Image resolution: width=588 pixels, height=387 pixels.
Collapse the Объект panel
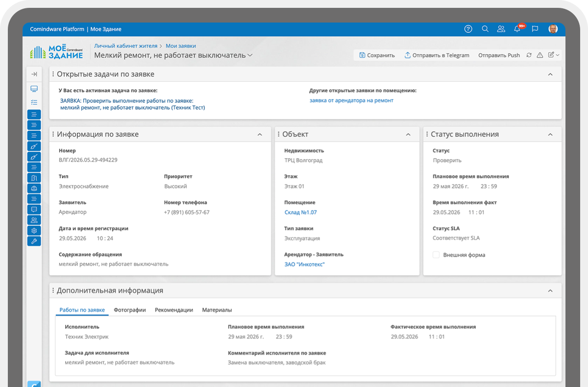click(408, 134)
